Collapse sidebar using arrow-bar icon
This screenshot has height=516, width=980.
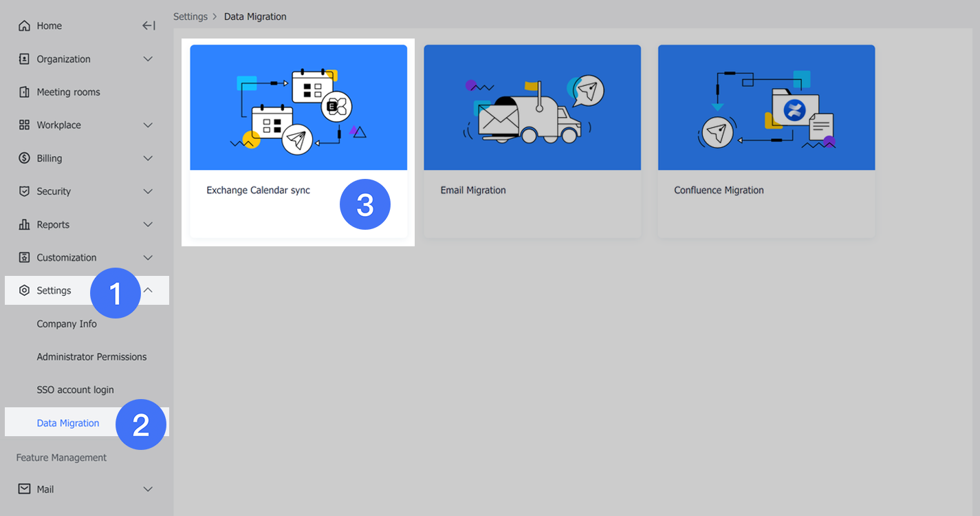pyautogui.click(x=149, y=26)
